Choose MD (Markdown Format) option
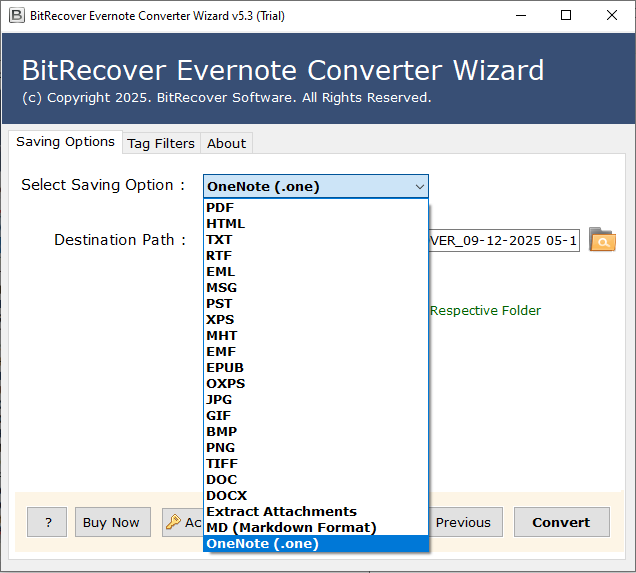 316,528
